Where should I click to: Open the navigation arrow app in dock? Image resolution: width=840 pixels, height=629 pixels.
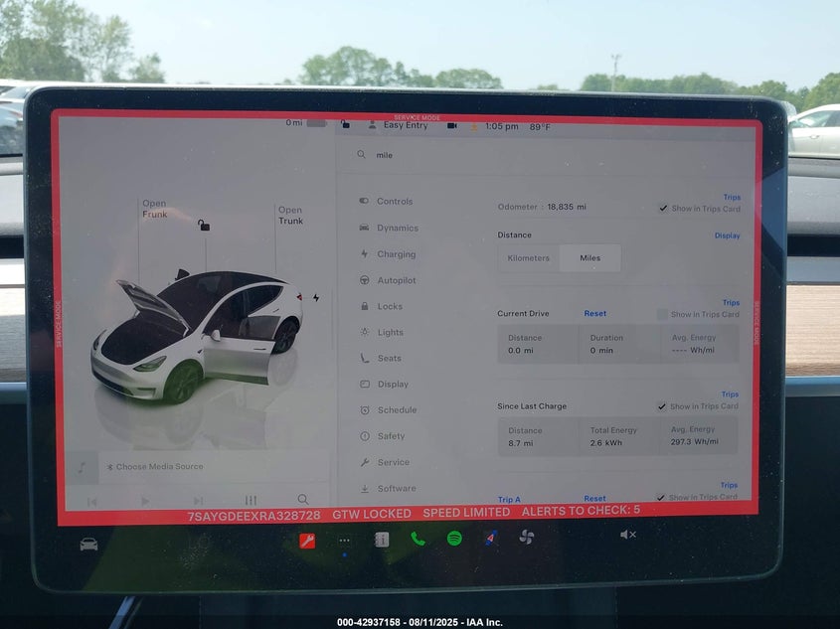[x=490, y=539]
